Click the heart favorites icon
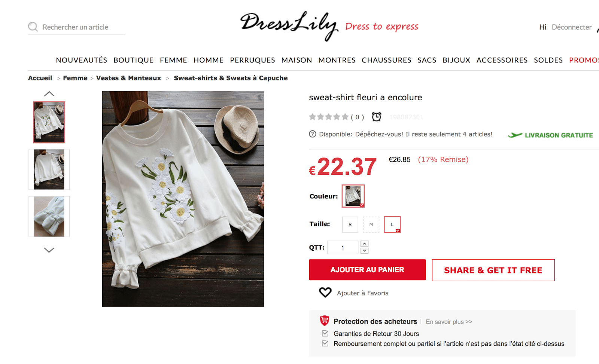 coord(325,293)
